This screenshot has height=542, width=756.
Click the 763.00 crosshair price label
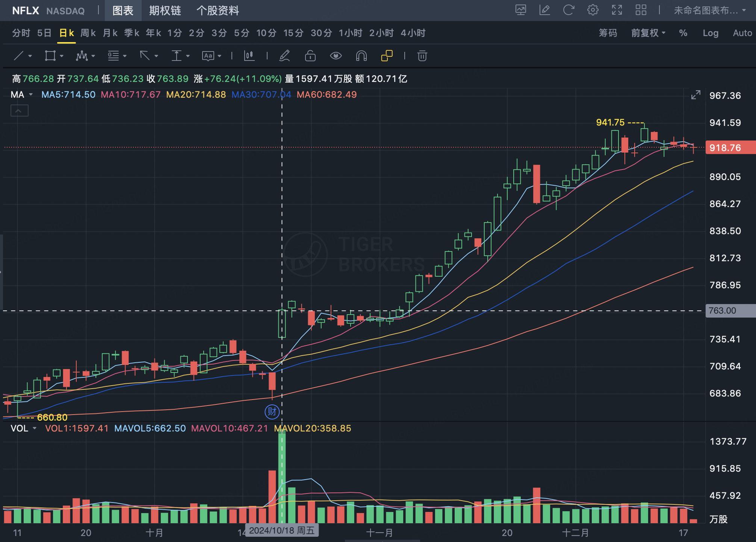tap(730, 311)
